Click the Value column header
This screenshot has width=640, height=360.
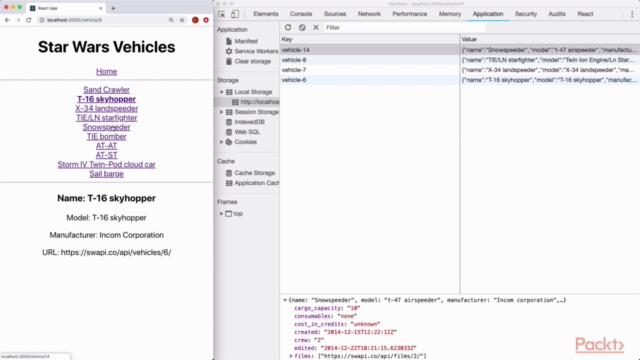point(550,39)
